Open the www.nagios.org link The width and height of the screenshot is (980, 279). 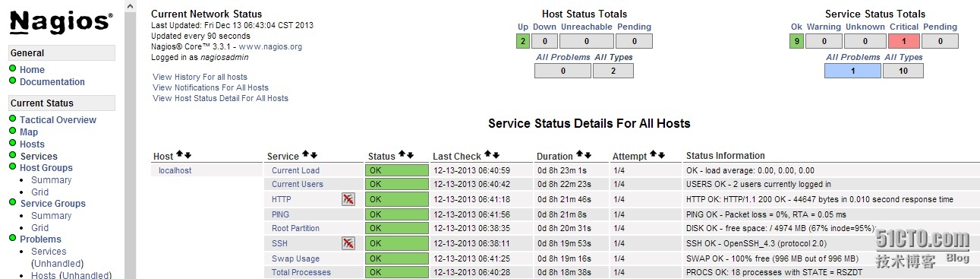tap(270, 46)
